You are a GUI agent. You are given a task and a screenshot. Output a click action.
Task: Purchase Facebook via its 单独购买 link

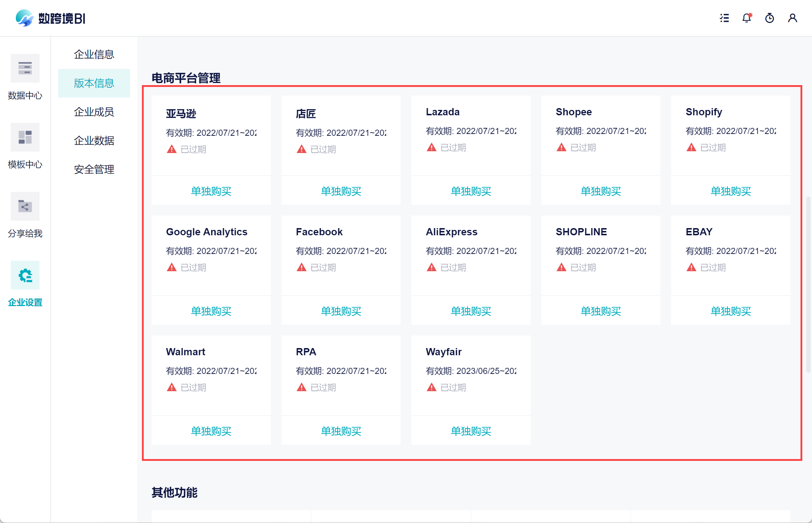coord(341,311)
